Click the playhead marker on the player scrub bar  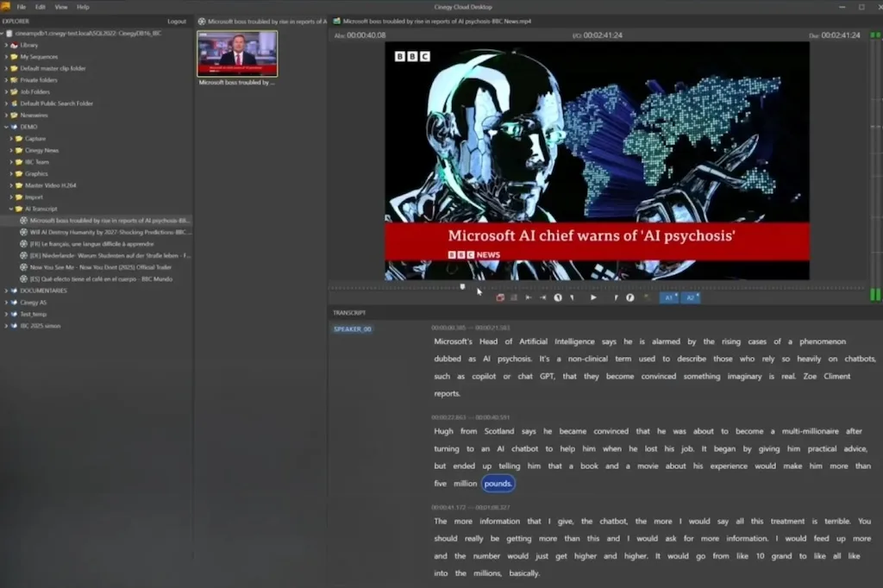(462, 286)
